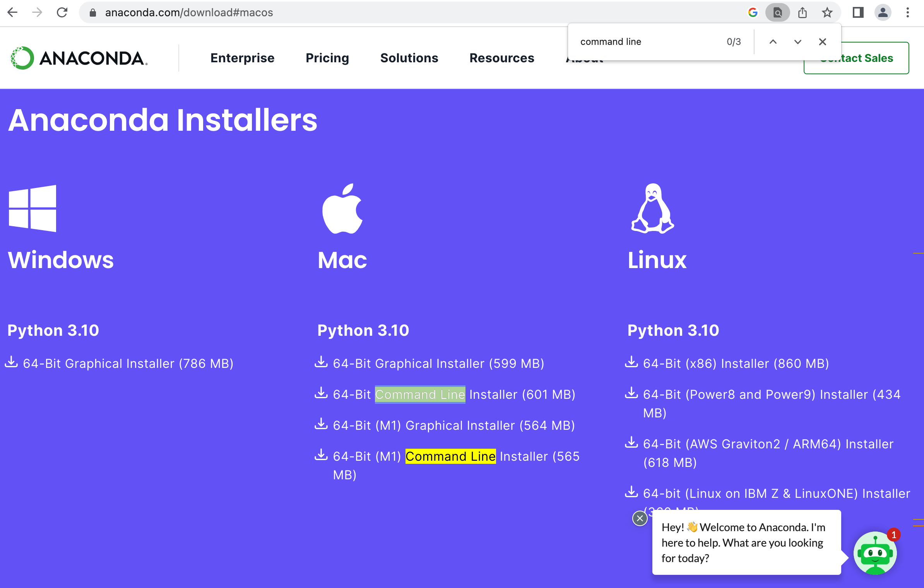Close the find bar
This screenshot has height=588, width=924.
tap(823, 42)
